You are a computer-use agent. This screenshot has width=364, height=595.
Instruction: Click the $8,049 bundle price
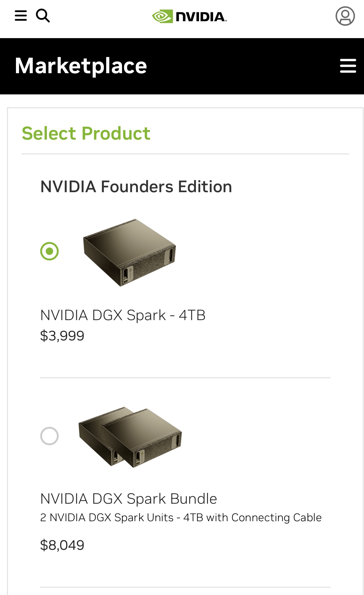[x=62, y=545]
